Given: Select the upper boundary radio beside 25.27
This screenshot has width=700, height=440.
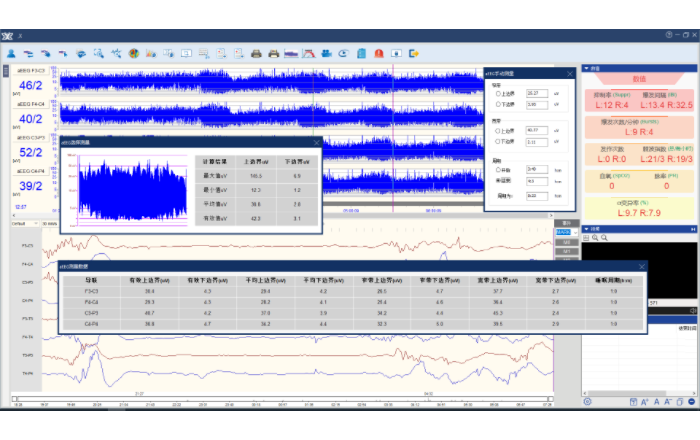Looking at the screenshot, I should pos(498,94).
